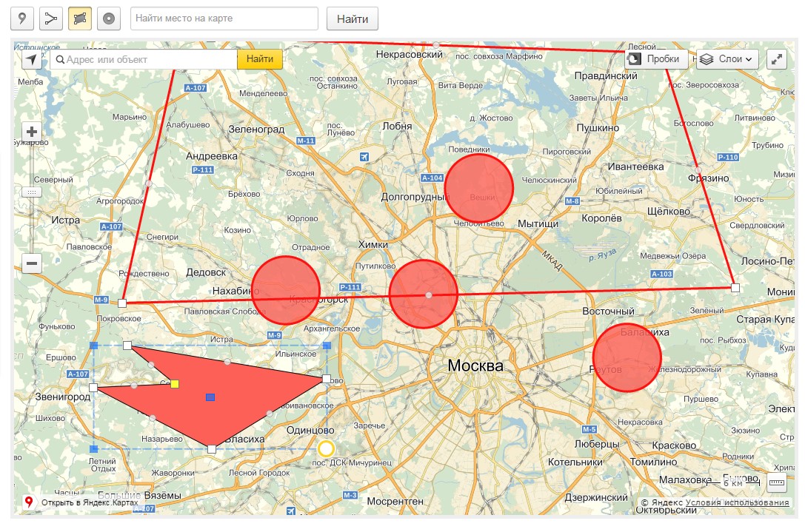Screen dimensions: 805x532
Task: Click the Мытищи city label
Action: 538,223
